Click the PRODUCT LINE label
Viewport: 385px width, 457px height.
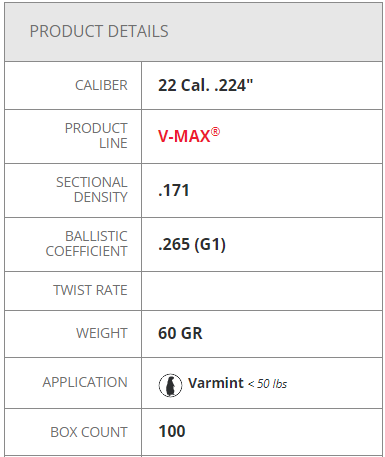96,136
